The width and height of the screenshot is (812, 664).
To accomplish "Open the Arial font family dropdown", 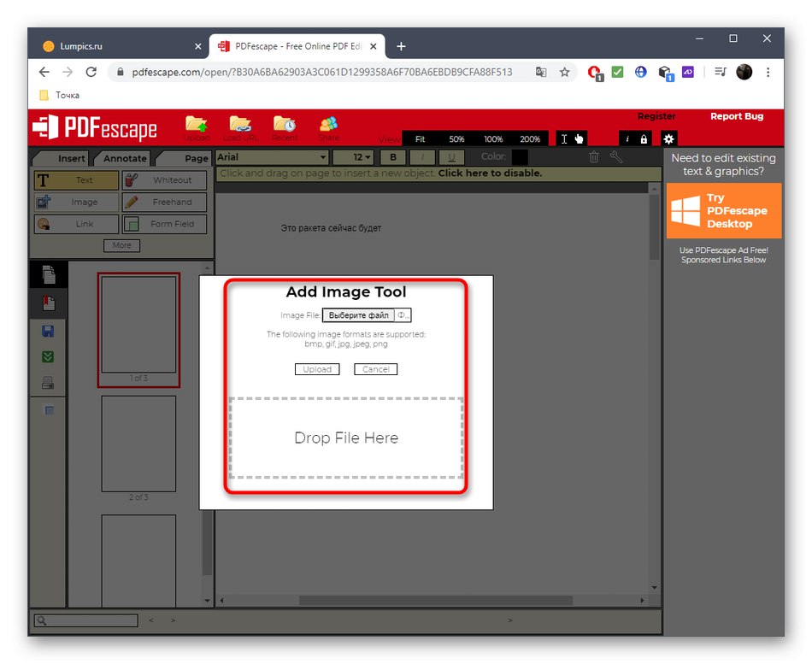I will point(272,157).
